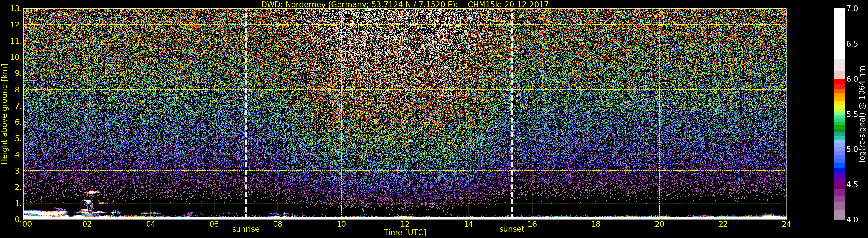
Task: Click the '6.5' colorbar tick label
Action: pyautogui.click(x=852, y=44)
